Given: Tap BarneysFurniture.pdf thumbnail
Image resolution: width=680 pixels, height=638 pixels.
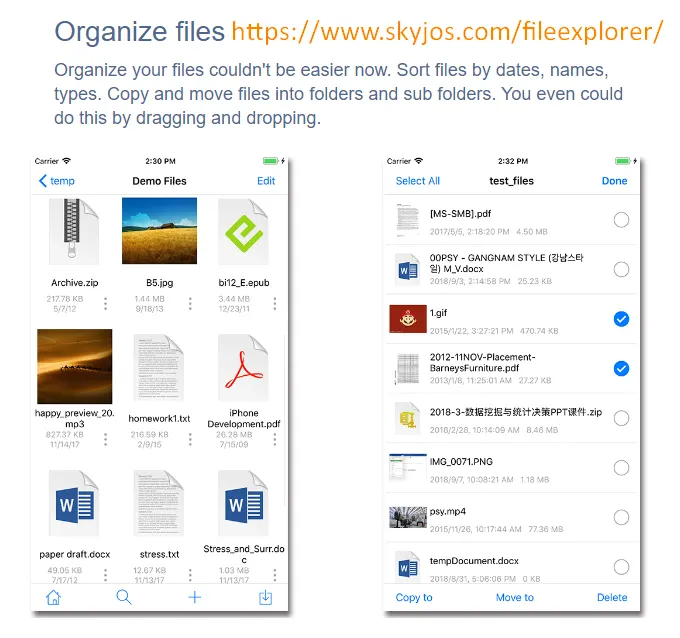Looking at the screenshot, I should pos(408,369).
